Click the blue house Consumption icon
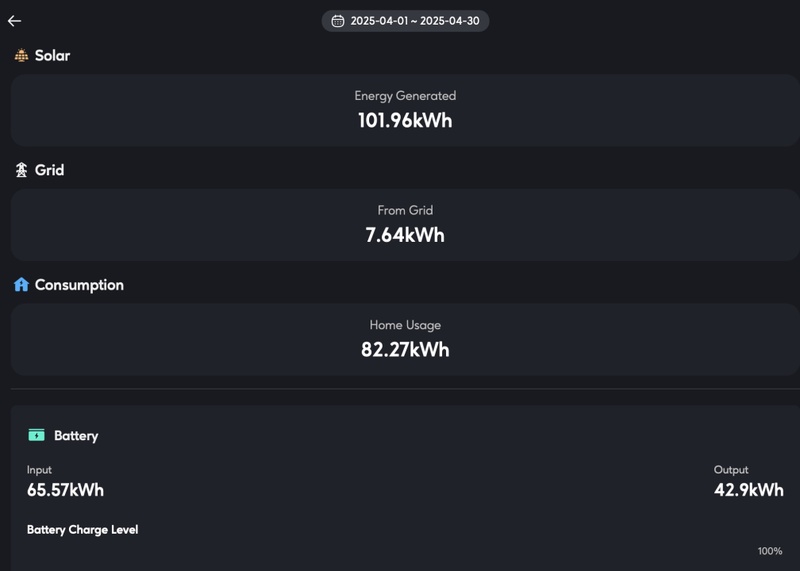Viewport: 800px width, 571px height. tap(21, 285)
